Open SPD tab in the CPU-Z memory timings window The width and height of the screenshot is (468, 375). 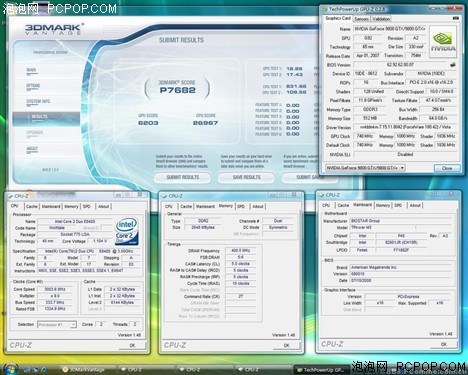(241, 207)
